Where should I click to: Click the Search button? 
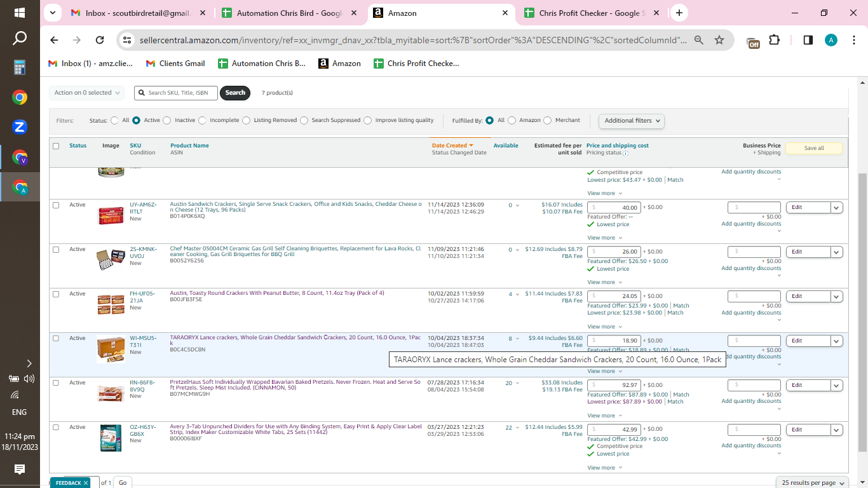235,93
